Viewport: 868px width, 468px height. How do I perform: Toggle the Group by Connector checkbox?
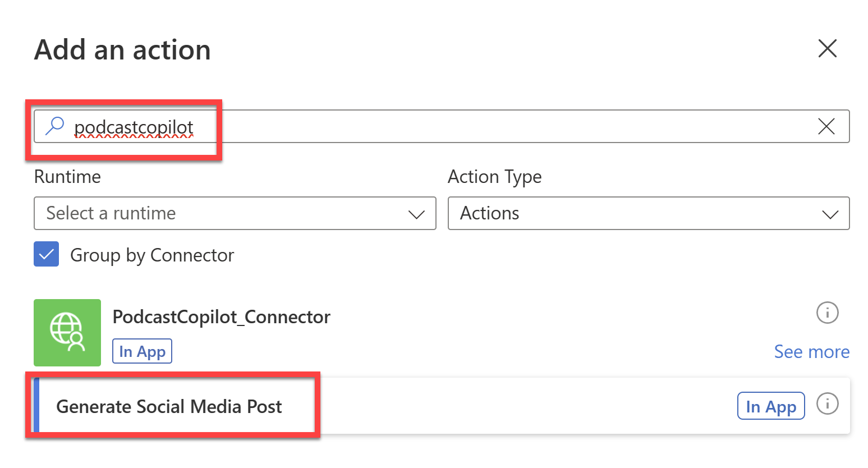tap(47, 254)
